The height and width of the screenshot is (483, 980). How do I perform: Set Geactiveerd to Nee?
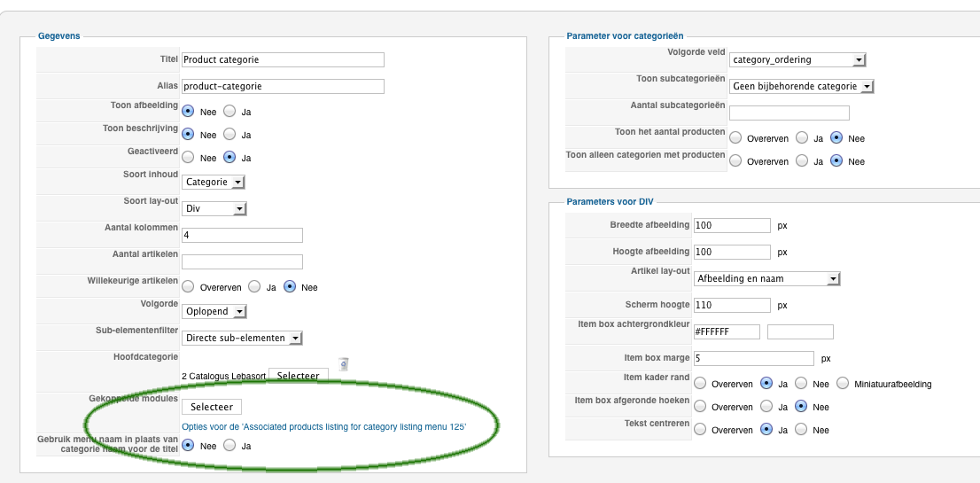(188, 158)
